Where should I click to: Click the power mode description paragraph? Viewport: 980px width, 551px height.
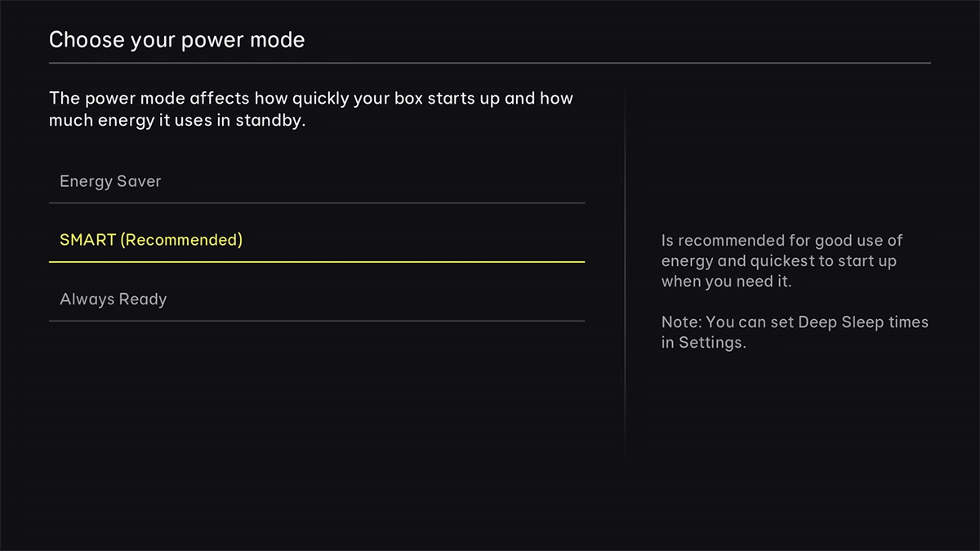tap(310, 109)
